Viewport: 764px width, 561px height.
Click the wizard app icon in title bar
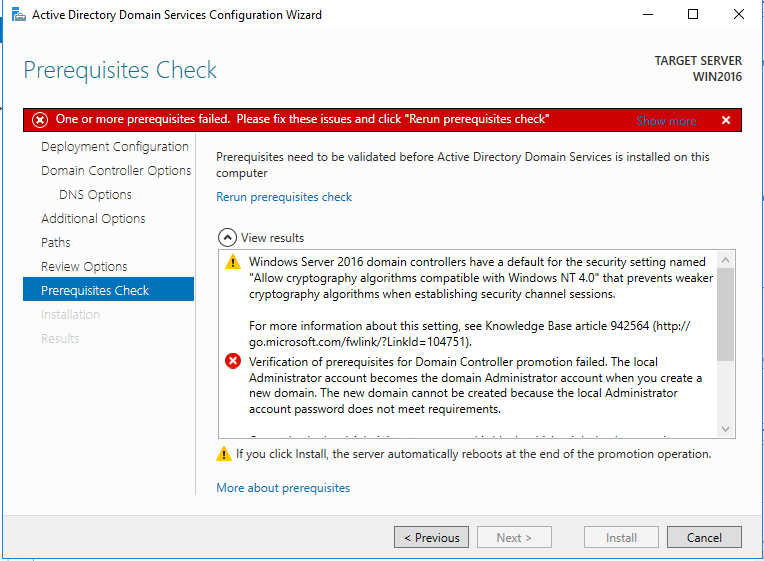[19, 15]
